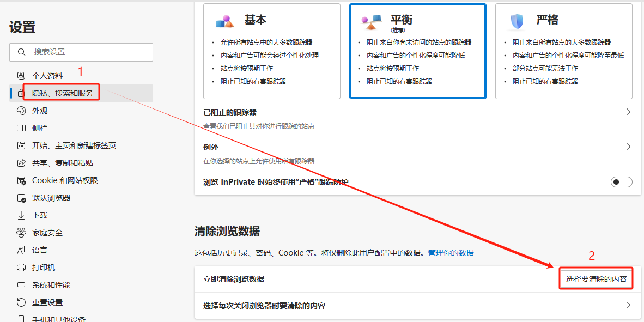
Task: Click the Default browser (默认浏览器) icon
Action: [x=21, y=198]
